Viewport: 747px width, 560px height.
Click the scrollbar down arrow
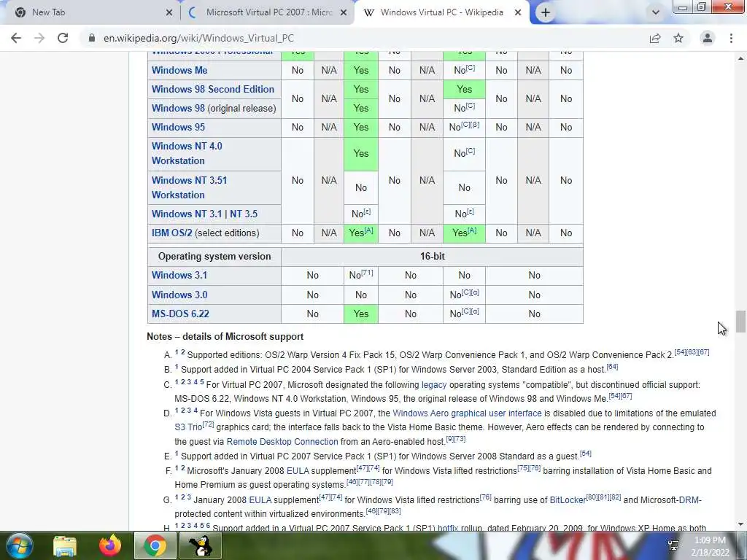click(740, 524)
